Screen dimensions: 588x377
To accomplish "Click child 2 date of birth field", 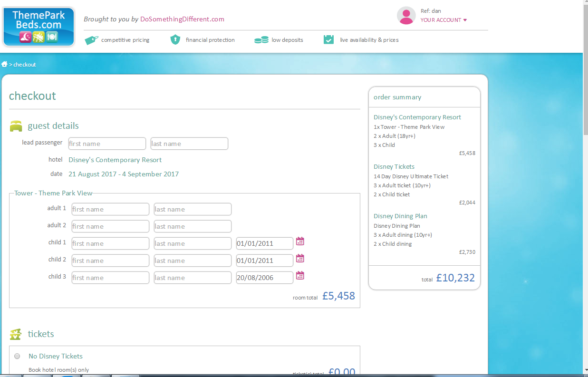I will (265, 261).
